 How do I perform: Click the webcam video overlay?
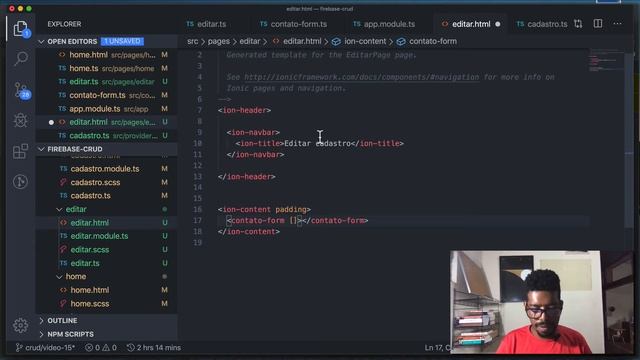pyautogui.click(x=527, y=302)
